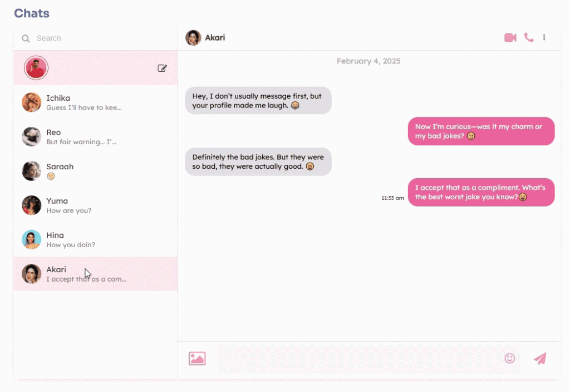
Task: Open the chat with Reo
Action: [x=96, y=137]
